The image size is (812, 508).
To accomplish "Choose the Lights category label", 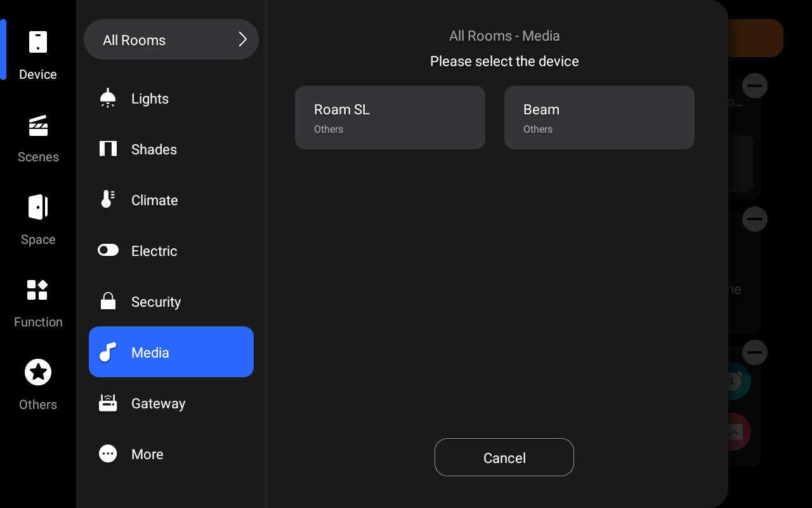I will pyautogui.click(x=150, y=98).
